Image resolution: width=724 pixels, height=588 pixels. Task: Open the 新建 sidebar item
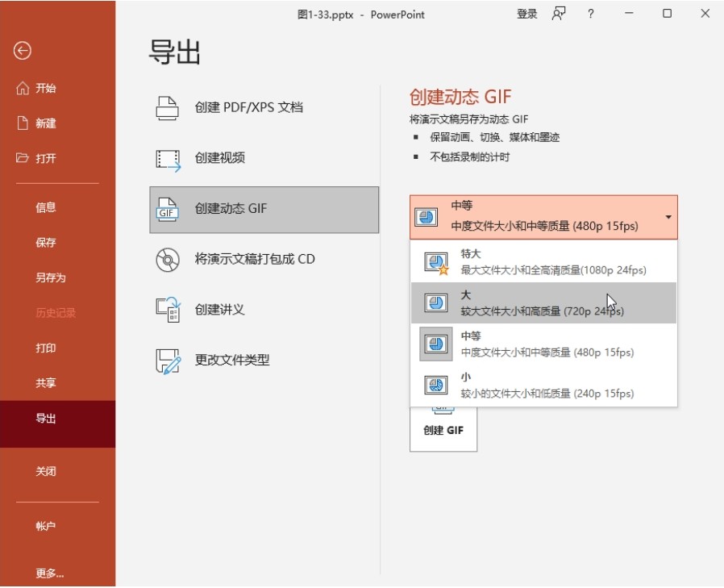click(x=58, y=123)
